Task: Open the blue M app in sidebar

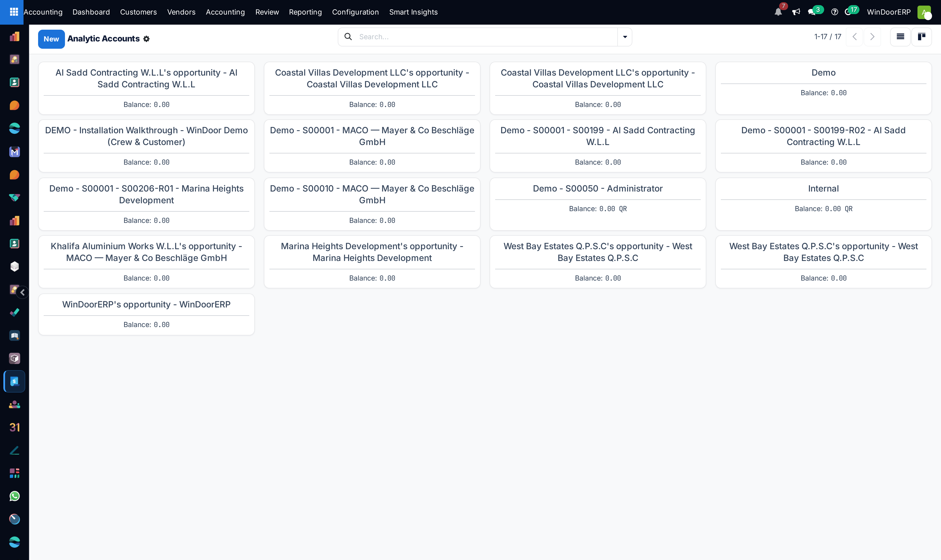Action: (14, 152)
